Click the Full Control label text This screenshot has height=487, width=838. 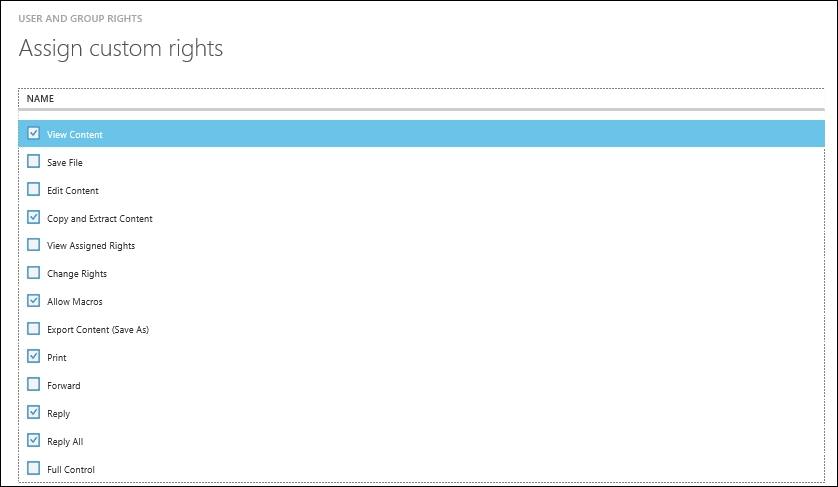[x=71, y=469]
